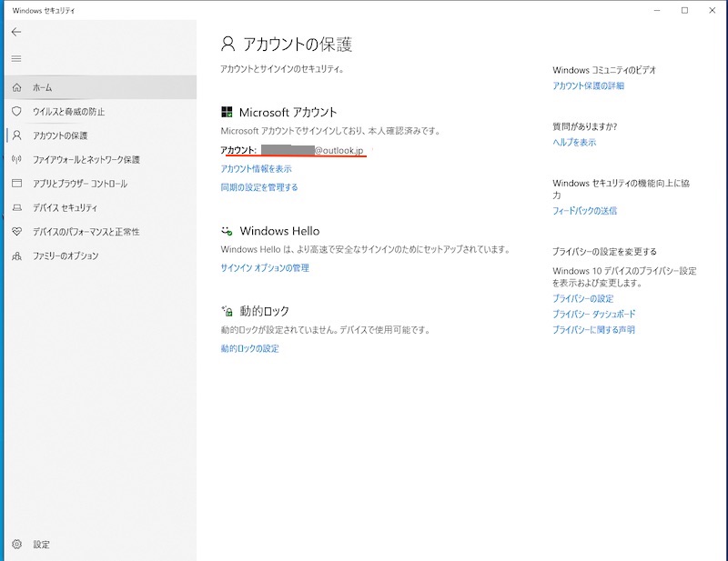This screenshot has width=728, height=561.
Task: Click 動的ロックの設定 link
Action: pos(249,348)
